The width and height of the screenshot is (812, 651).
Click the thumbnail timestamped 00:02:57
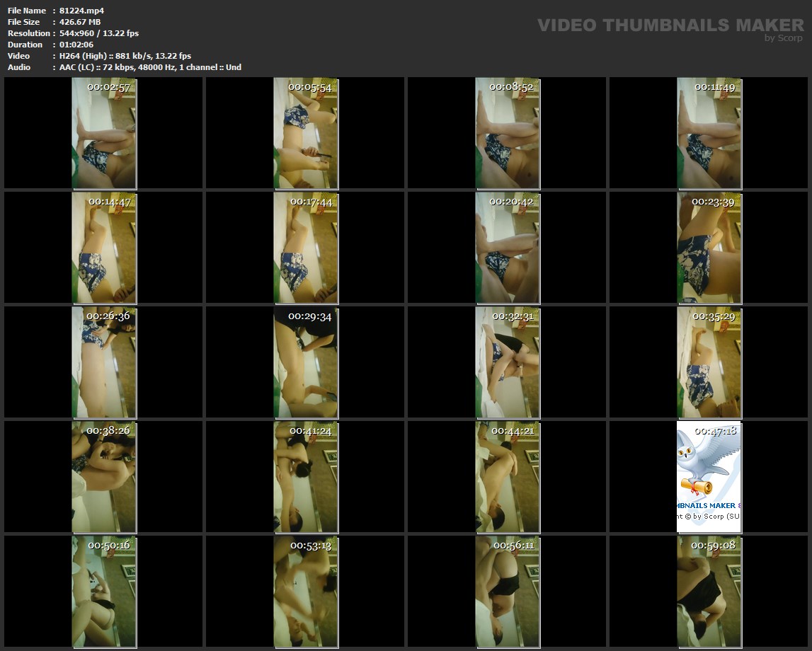pyautogui.click(x=104, y=133)
